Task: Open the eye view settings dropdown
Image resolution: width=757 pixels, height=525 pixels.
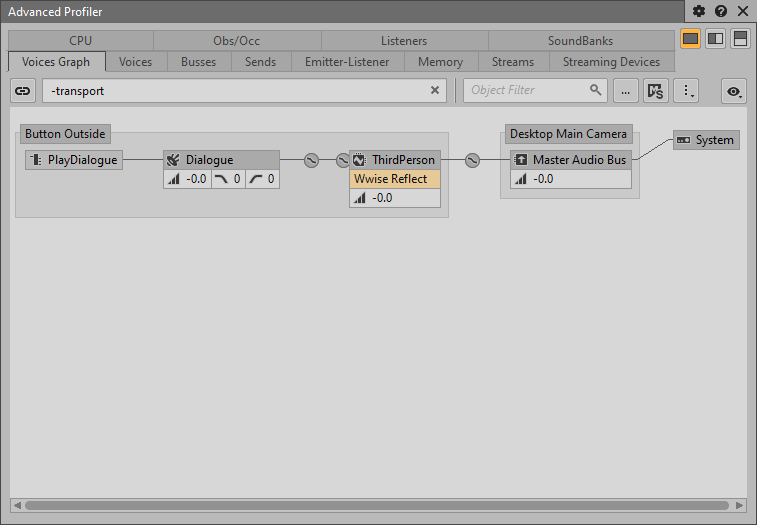Action: coord(734,91)
